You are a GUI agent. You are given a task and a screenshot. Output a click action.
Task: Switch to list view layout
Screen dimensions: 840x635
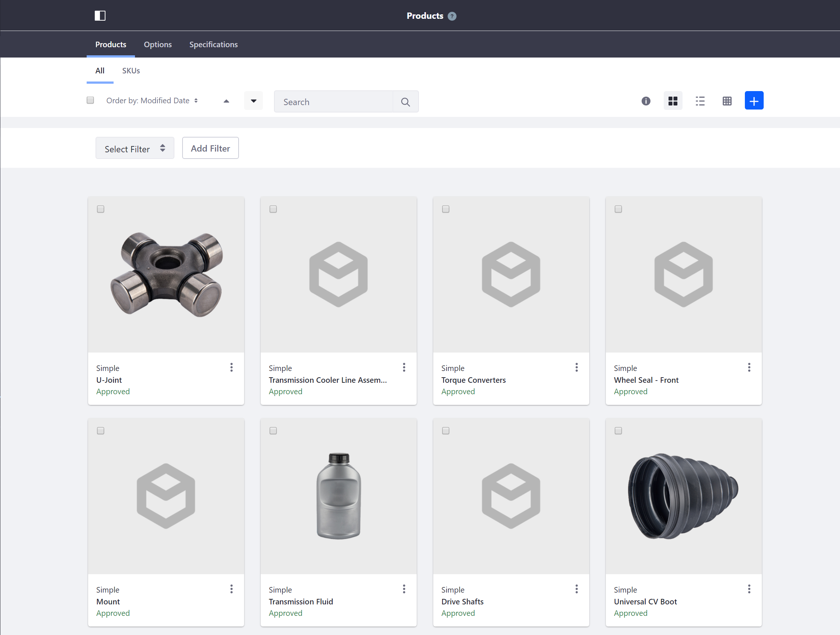(700, 101)
